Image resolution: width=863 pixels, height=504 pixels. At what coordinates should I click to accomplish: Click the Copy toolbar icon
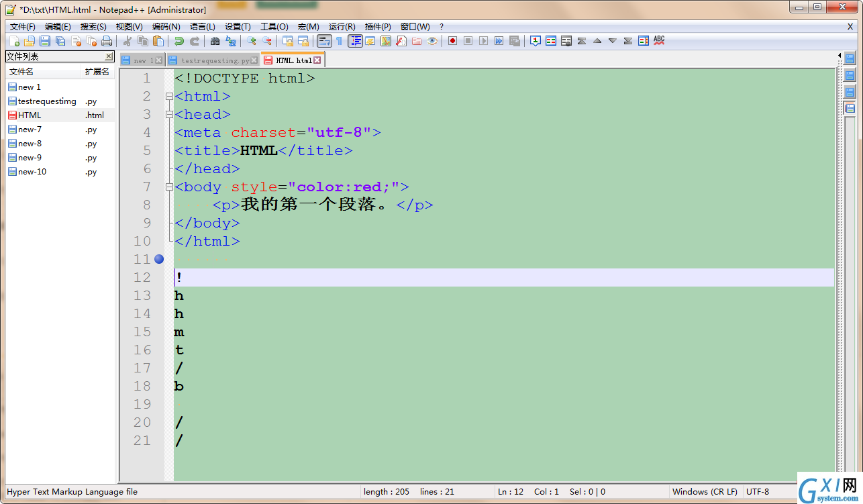[x=143, y=41]
